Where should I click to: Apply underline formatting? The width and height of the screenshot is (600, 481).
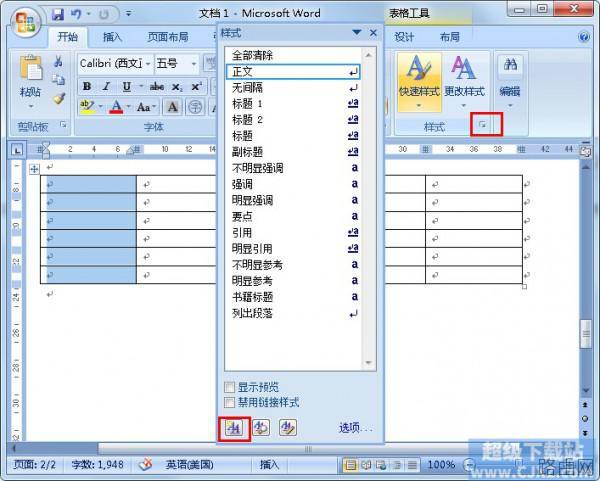[127, 86]
